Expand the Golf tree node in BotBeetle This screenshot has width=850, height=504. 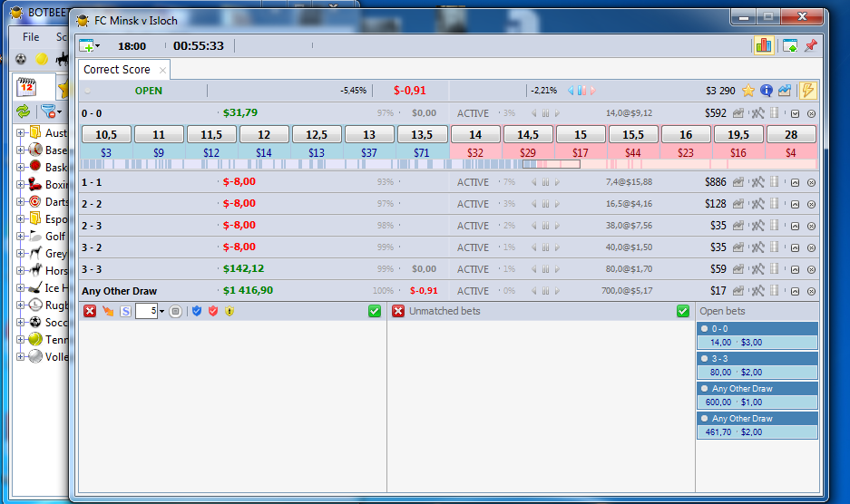(20, 237)
